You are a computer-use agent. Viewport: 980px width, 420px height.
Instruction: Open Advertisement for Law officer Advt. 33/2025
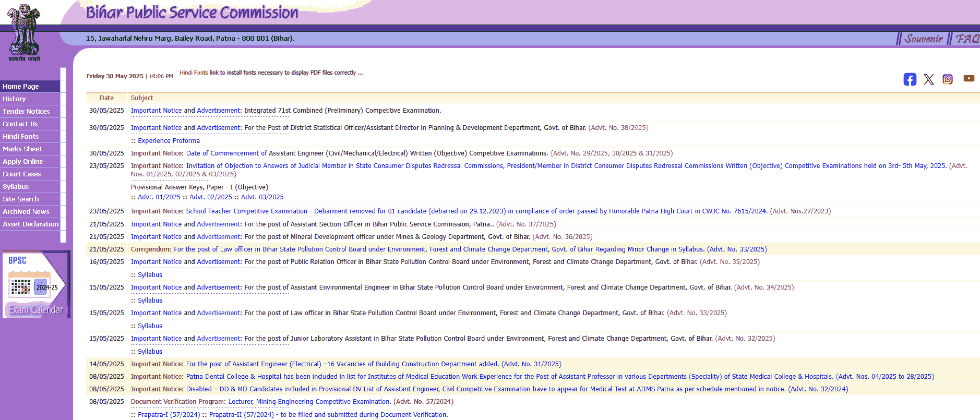click(219, 313)
